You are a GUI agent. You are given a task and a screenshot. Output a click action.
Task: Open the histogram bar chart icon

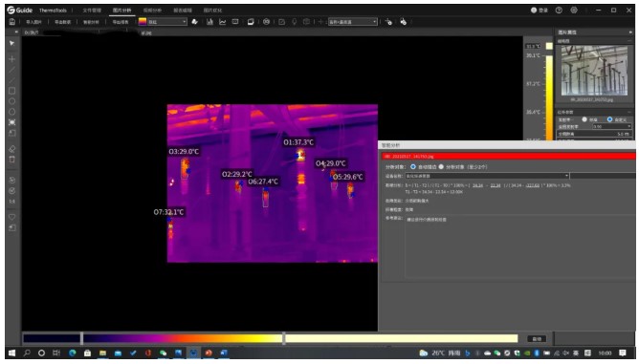coord(209,22)
